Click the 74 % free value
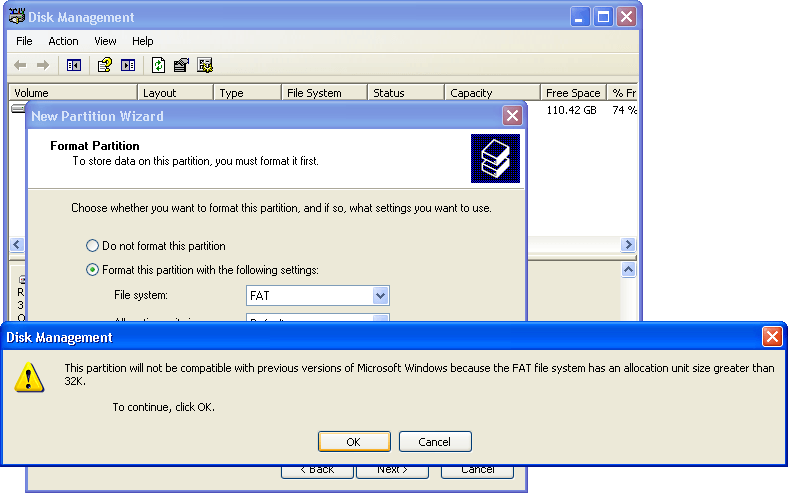The height and width of the screenshot is (493, 788). pos(624,110)
